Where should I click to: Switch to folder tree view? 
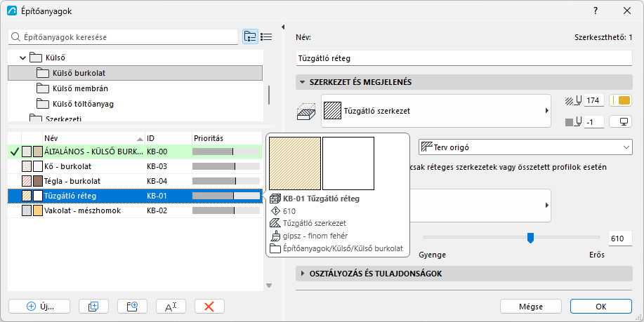(250, 36)
